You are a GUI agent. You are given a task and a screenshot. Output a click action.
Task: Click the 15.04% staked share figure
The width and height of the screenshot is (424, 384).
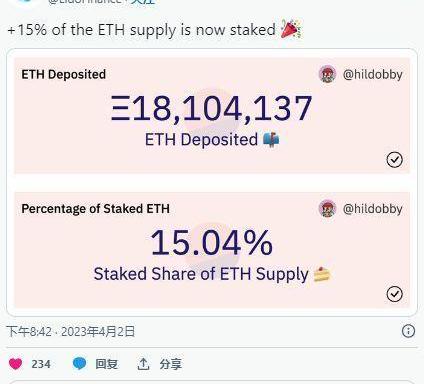(x=212, y=242)
